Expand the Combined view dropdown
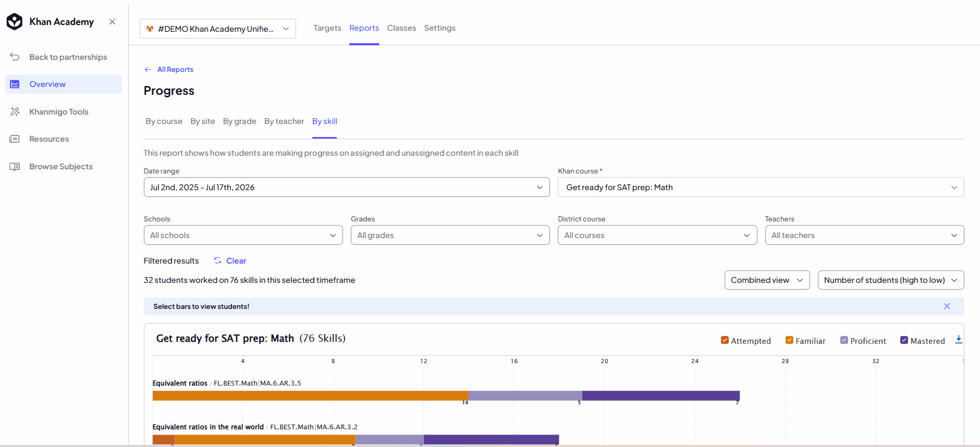The width and height of the screenshot is (980, 447). [767, 280]
